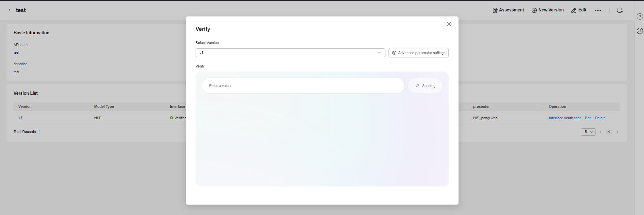Click the refresh icon in header

619,10
